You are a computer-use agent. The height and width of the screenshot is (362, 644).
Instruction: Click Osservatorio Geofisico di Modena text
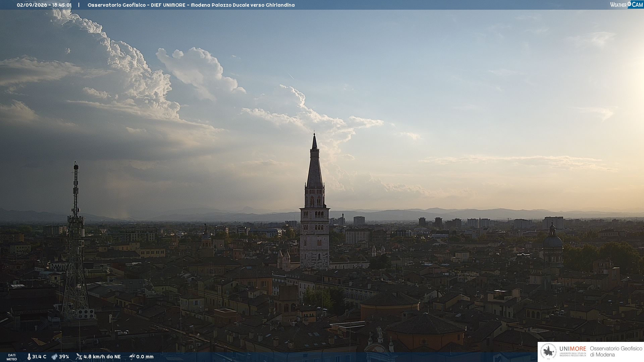(616, 352)
